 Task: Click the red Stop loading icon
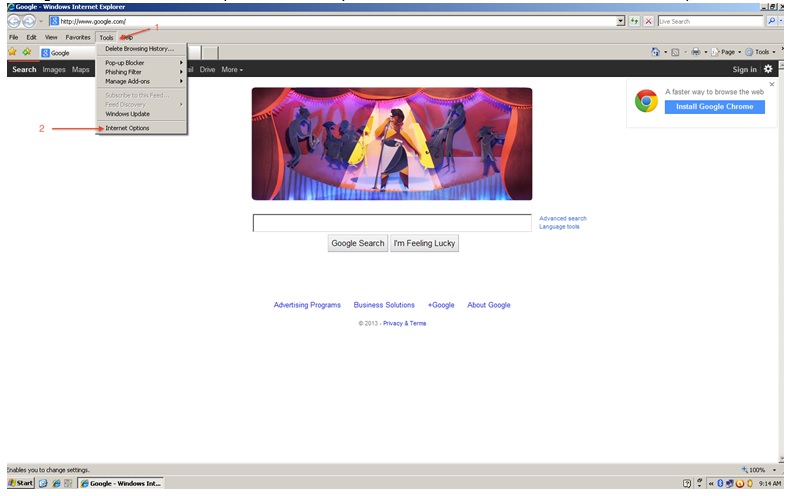point(648,21)
